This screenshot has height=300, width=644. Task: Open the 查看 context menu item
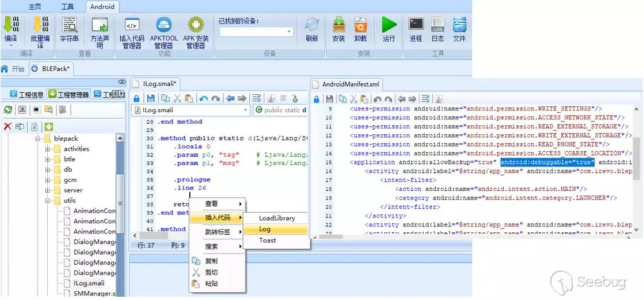[217, 204]
